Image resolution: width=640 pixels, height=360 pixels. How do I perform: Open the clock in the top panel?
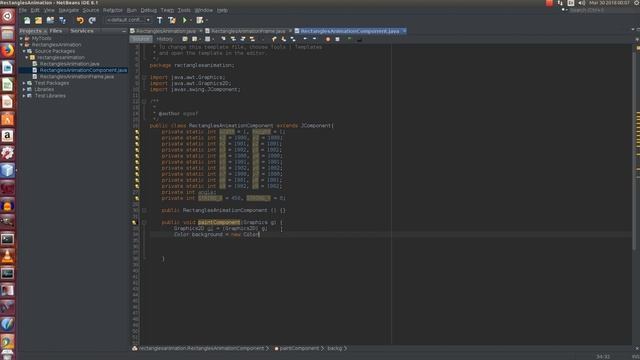609,3
